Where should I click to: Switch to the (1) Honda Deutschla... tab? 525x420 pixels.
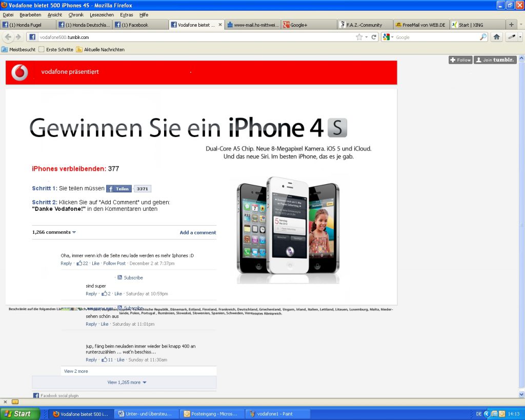click(84, 25)
